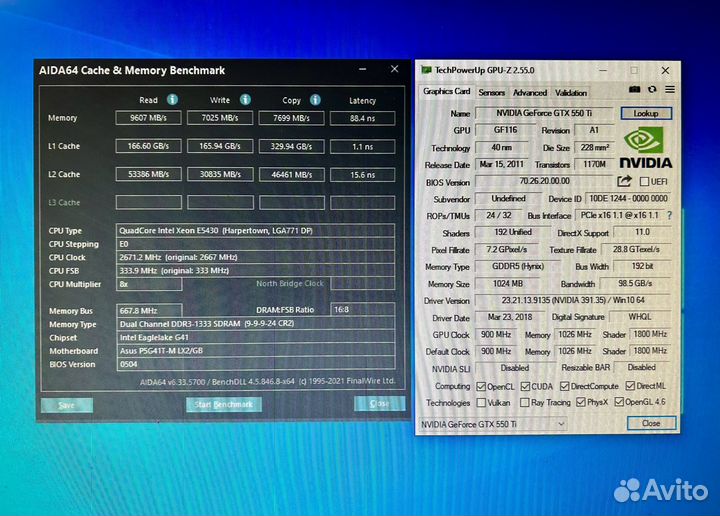Click L2 Cache Copy value 46461 MB/s
The width and height of the screenshot is (720, 516).
pyautogui.click(x=292, y=175)
